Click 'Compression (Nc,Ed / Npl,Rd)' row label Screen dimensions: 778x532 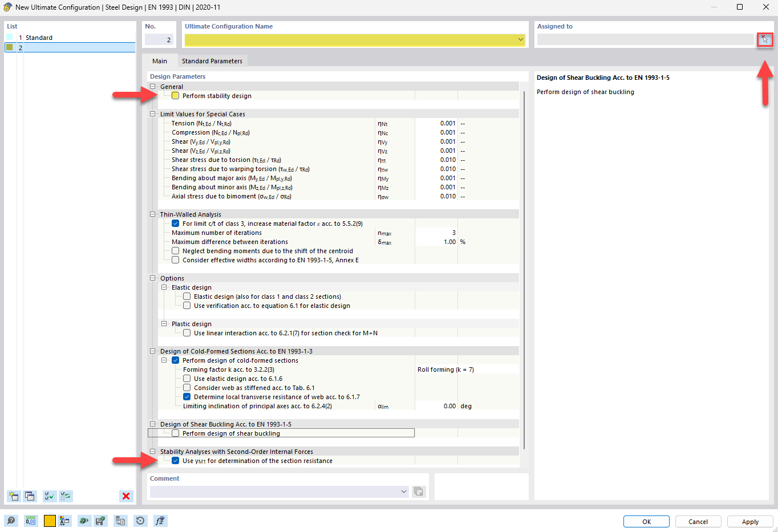210,132
